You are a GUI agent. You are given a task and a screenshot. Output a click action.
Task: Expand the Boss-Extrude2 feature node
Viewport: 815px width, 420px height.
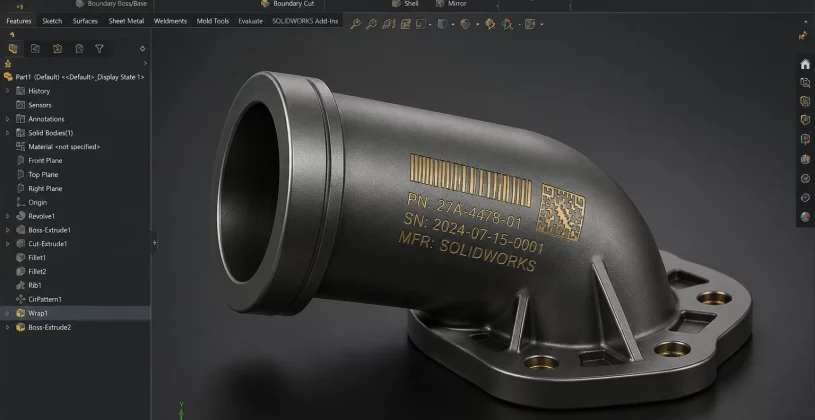[7, 327]
